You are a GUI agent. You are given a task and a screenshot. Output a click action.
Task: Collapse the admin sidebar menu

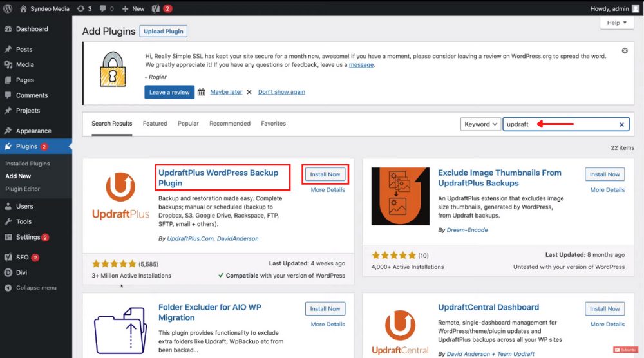click(31, 288)
